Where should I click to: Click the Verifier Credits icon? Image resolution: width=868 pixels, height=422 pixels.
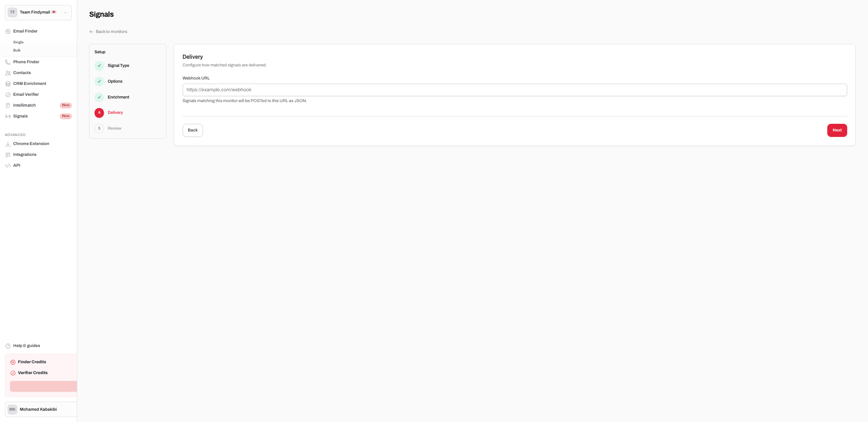13,373
